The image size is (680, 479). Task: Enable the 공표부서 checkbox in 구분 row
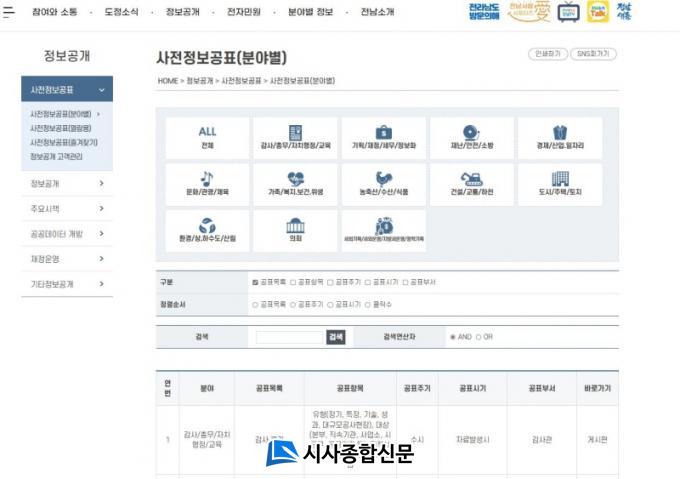point(406,283)
